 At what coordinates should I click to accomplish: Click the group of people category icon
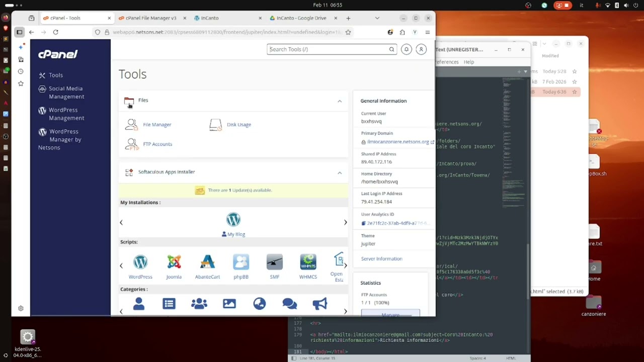pos(199,304)
